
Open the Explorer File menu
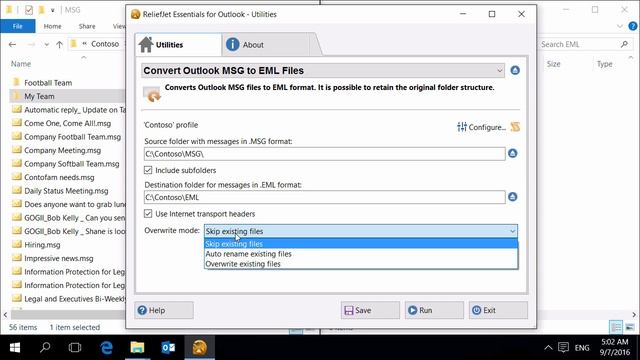pos(18,26)
